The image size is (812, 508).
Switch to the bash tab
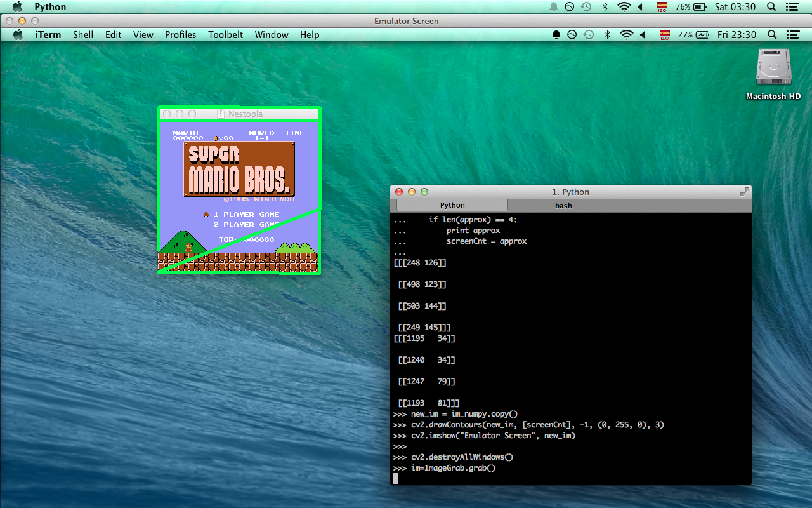coord(563,205)
